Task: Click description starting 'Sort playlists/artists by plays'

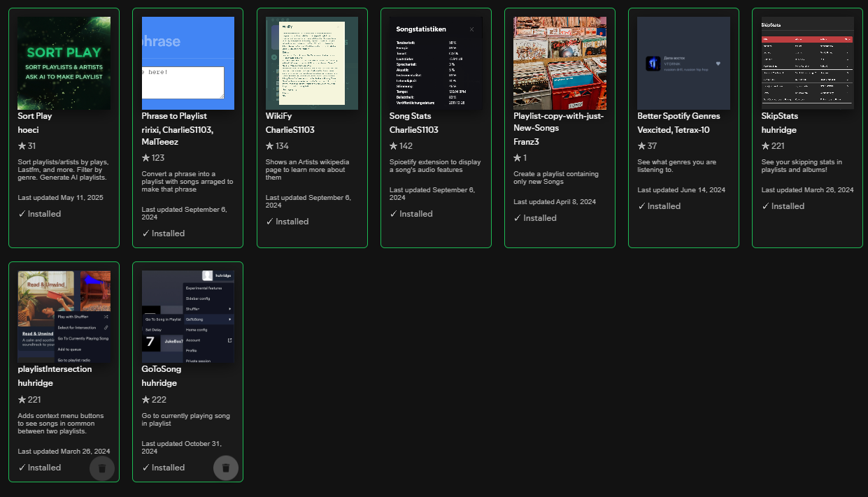Action: [x=62, y=171]
